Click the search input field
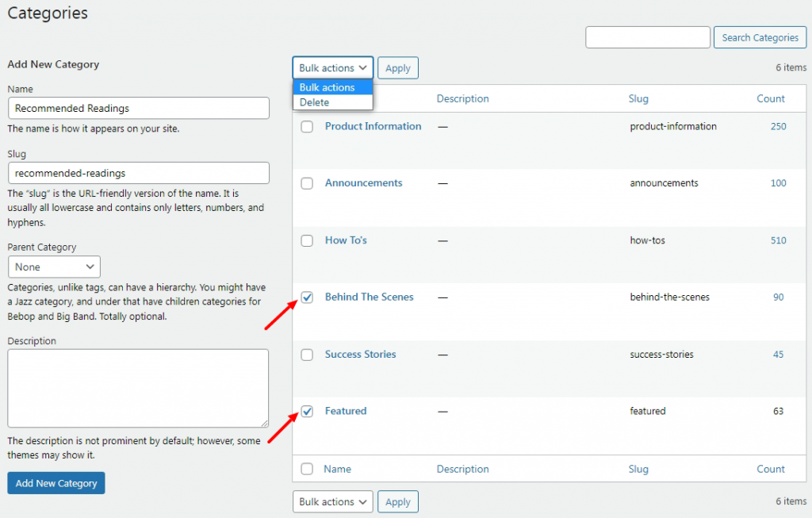This screenshot has height=518, width=812. click(x=647, y=36)
